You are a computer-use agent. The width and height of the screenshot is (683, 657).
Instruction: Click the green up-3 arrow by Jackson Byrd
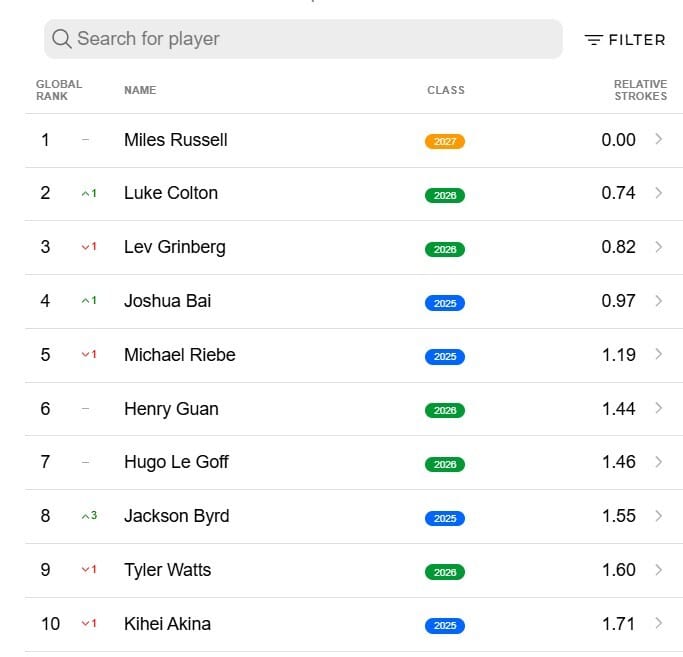pos(89,516)
